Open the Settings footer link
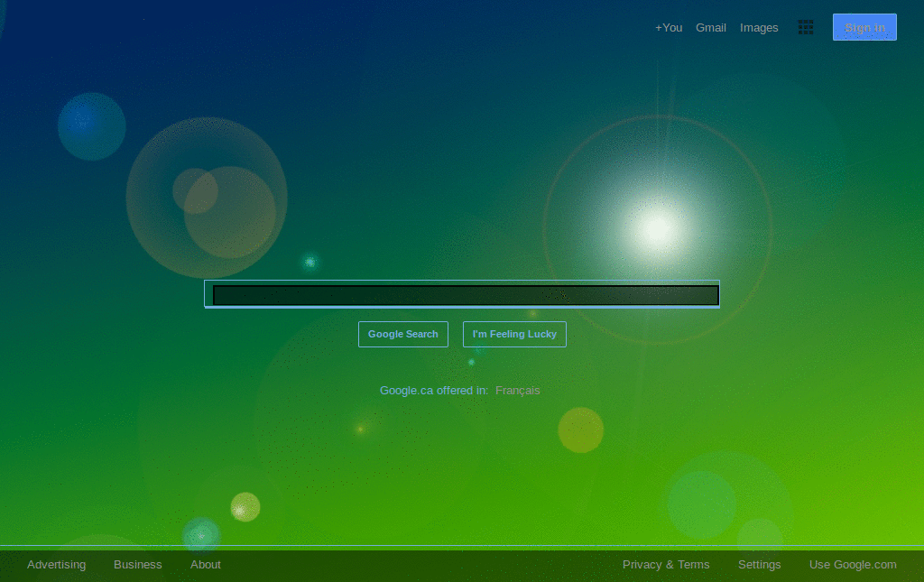This screenshot has width=924, height=582. (760, 564)
